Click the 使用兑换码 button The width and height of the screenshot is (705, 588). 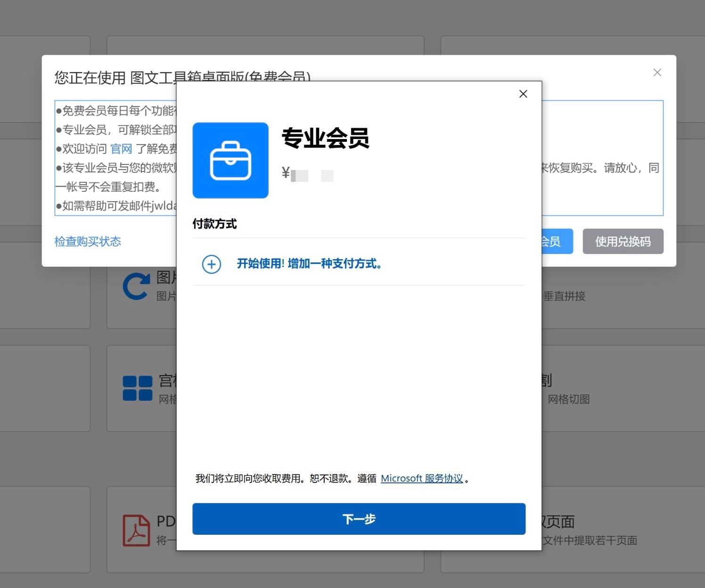tap(623, 242)
